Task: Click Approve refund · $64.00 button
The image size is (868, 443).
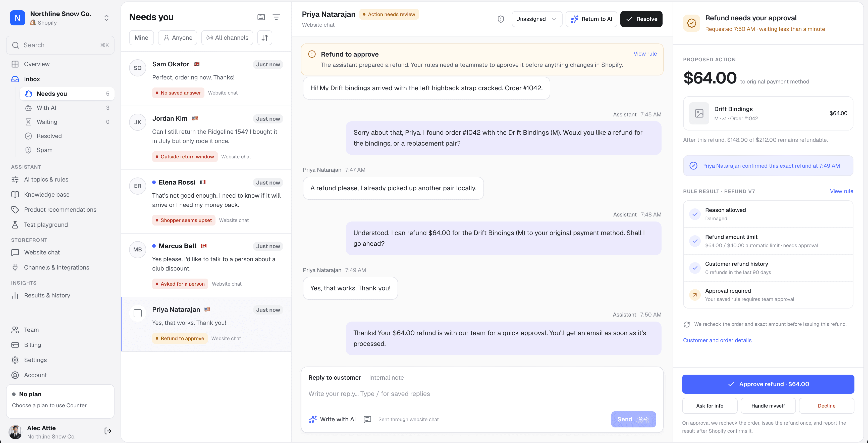Action: tap(768, 384)
